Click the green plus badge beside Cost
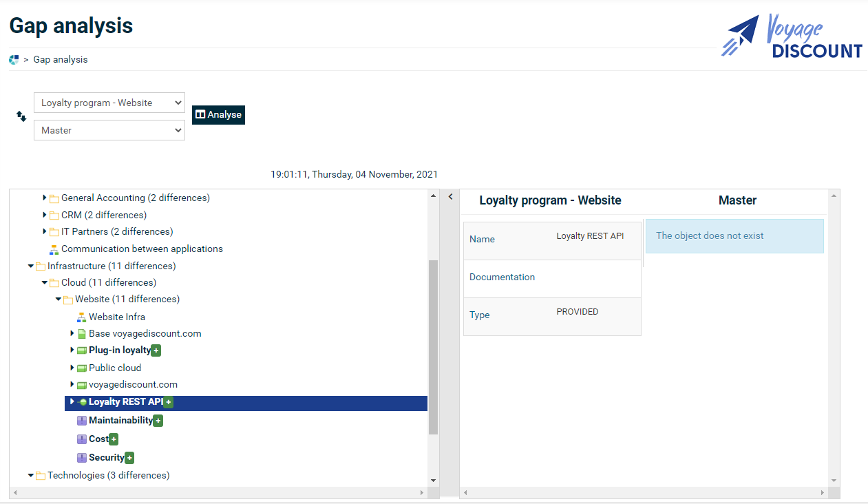 114,439
